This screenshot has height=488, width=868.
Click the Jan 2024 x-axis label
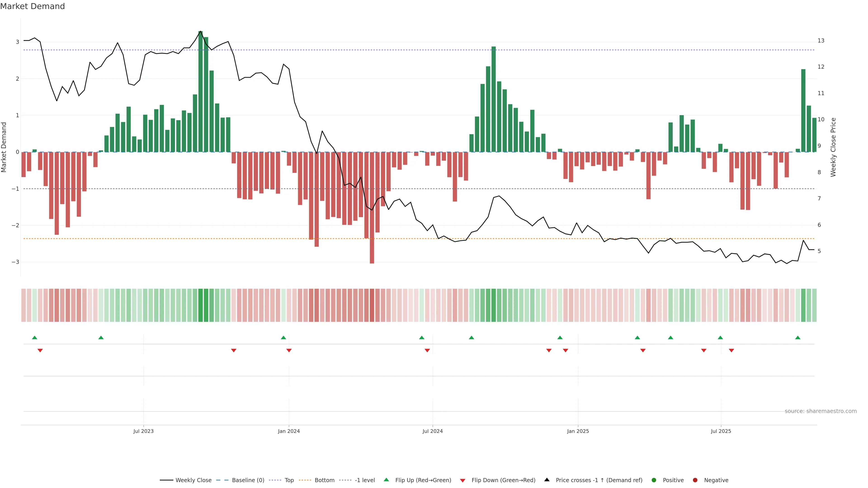pos(289,431)
